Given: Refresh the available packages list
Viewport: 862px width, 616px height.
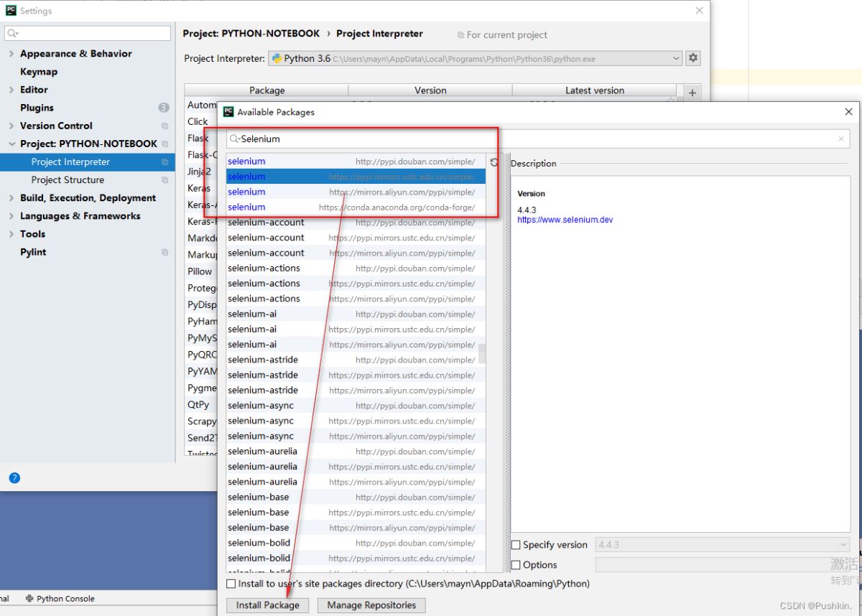Looking at the screenshot, I should point(494,162).
